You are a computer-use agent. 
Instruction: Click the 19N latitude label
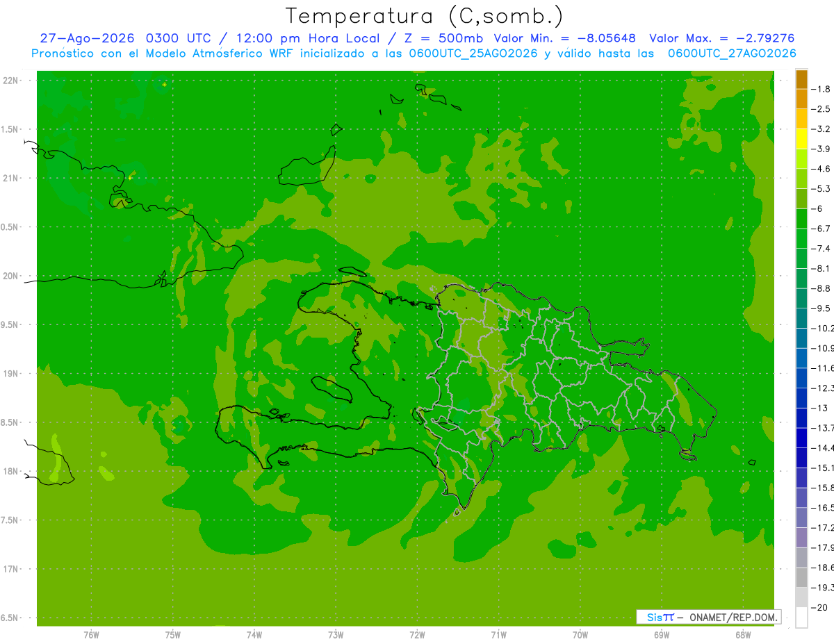tap(10, 374)
